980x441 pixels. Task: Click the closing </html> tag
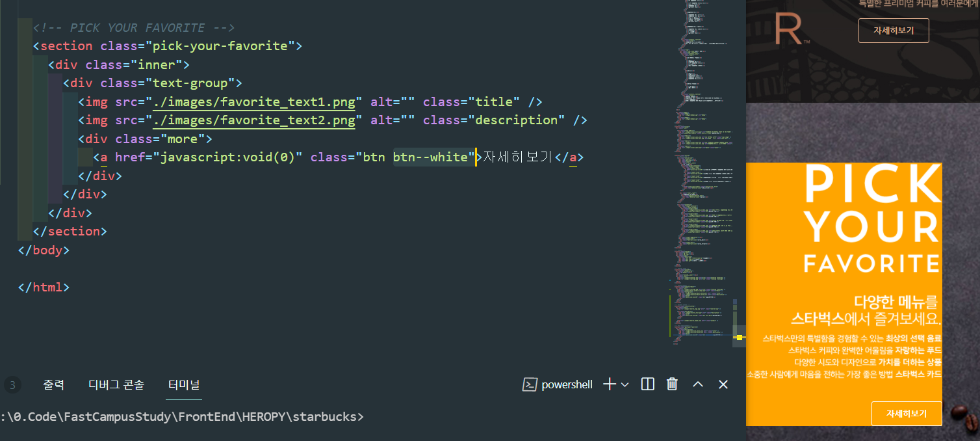44,287
